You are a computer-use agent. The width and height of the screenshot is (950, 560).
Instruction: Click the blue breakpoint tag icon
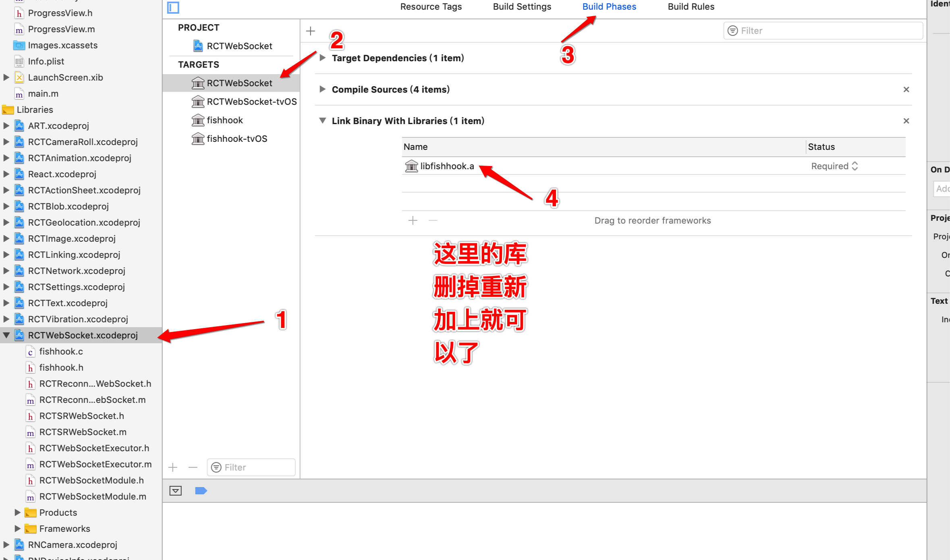(x=201, y=491)
